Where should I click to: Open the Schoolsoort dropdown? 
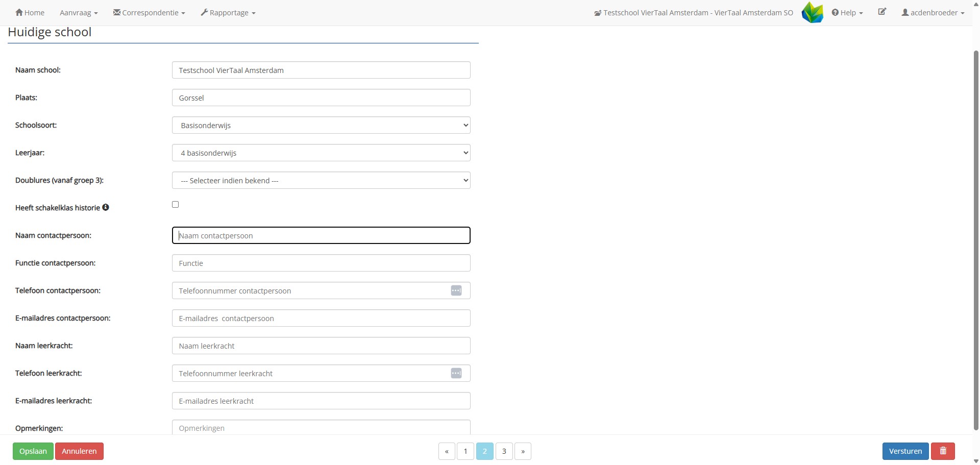tap(321, 125)
